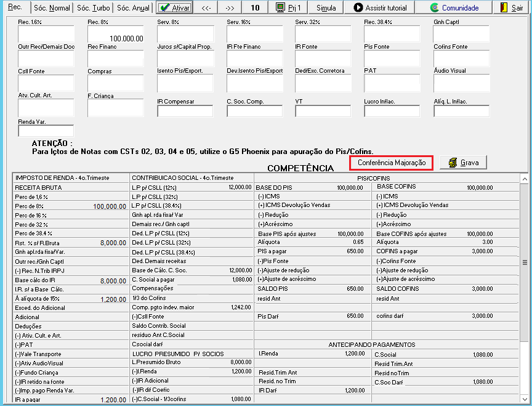Screen dimensions: 532x406
Task: Focus the PAT input field
Action: click(392, 83)
